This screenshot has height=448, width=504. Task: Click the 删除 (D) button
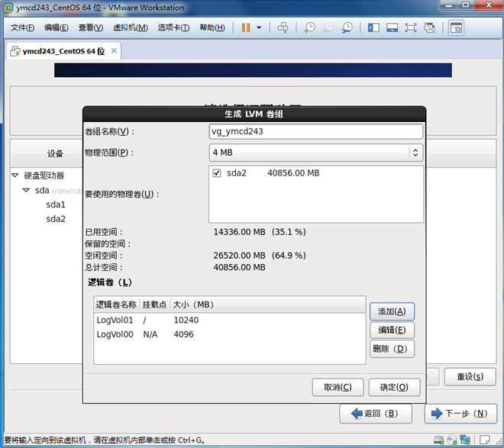[x=392, y=349]
